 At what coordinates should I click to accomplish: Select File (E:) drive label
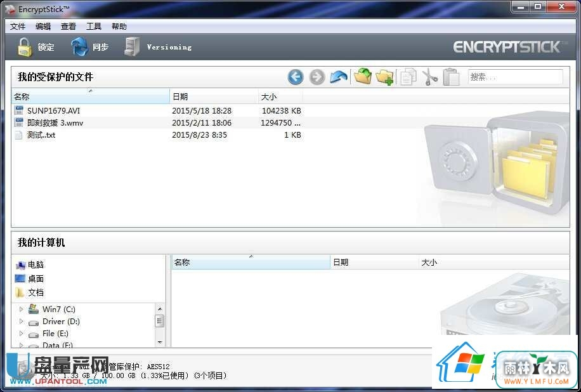coord(55,334)
